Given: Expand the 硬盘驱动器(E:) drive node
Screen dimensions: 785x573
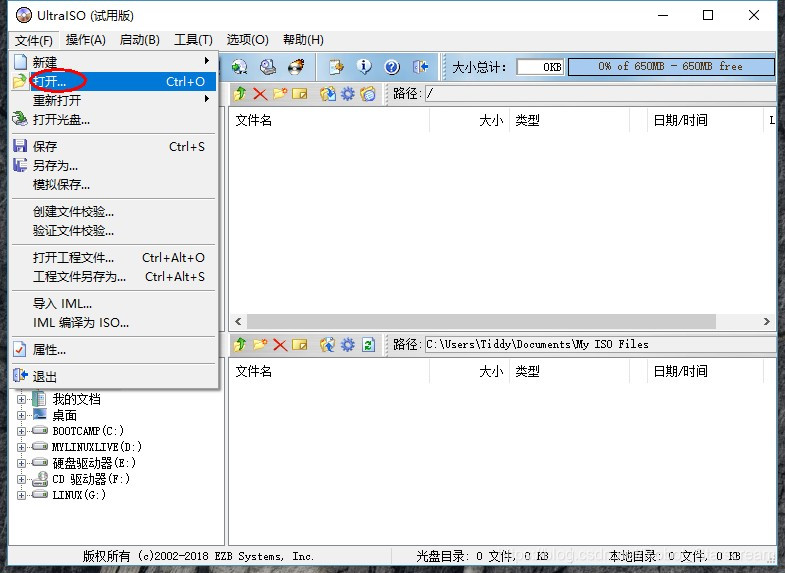Looking at the screenshot, I should (21, 463).
